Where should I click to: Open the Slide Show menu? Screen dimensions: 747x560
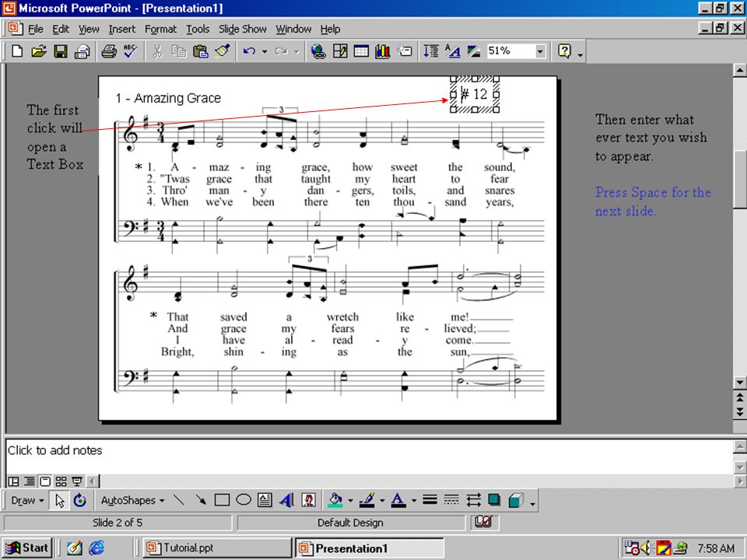(243, 29)
